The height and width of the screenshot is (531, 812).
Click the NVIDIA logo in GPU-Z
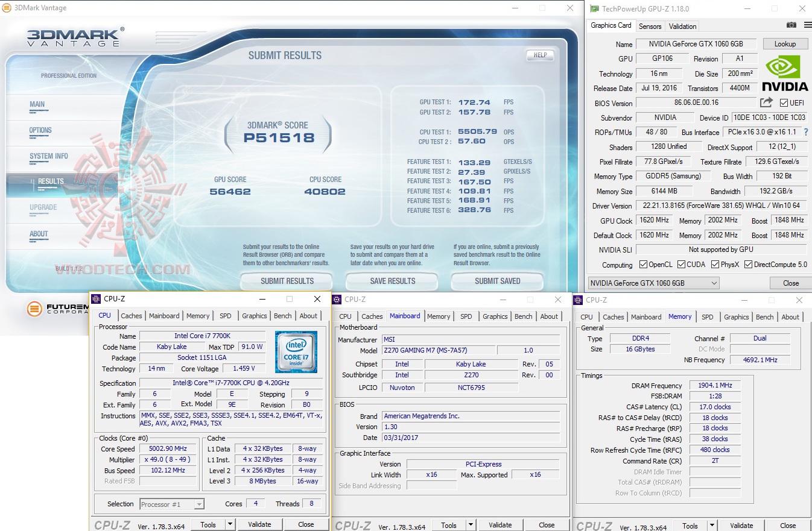(784, 74)
